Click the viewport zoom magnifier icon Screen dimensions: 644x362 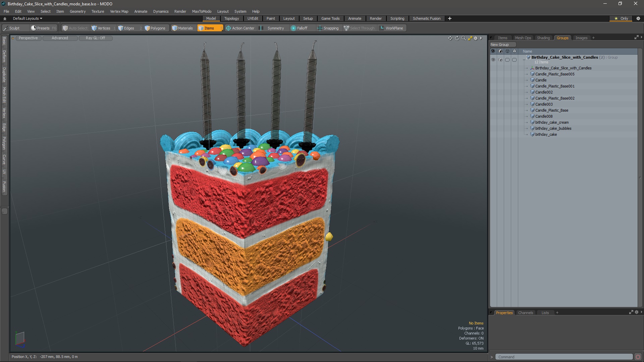(464, 38)
